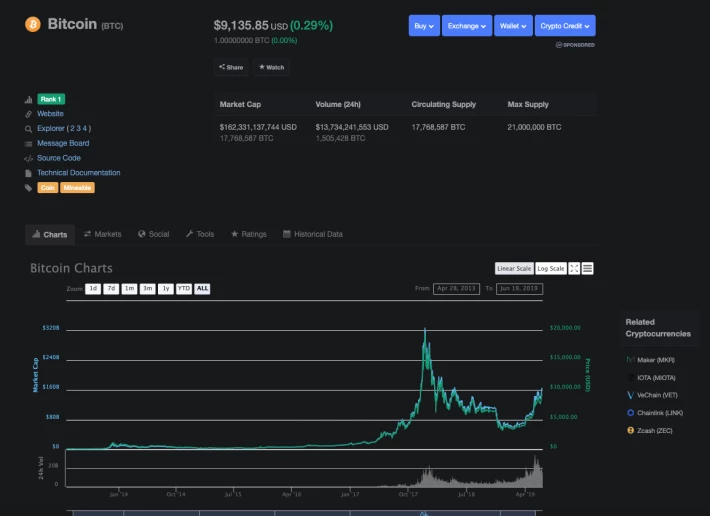The width and height of the screenshot is (710, 516).
Task: Click the orange Bitcoin logo icon
Action: click(x=33, y=24)
